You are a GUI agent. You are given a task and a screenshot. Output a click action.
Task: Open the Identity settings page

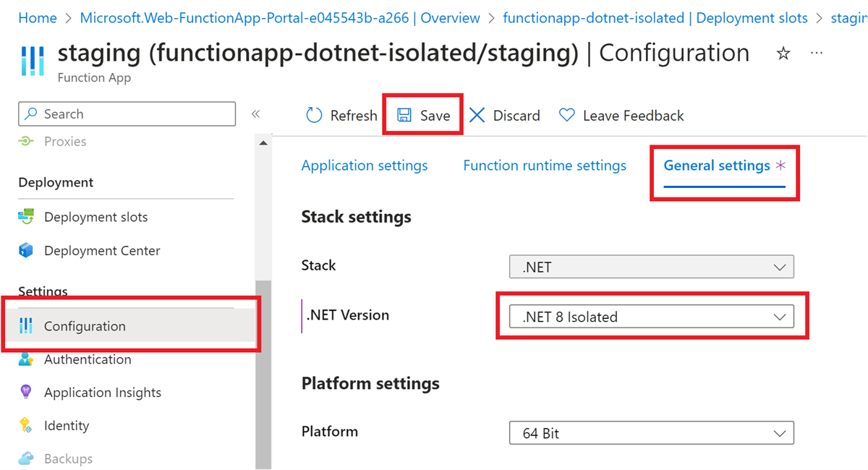tap(66, 426)
